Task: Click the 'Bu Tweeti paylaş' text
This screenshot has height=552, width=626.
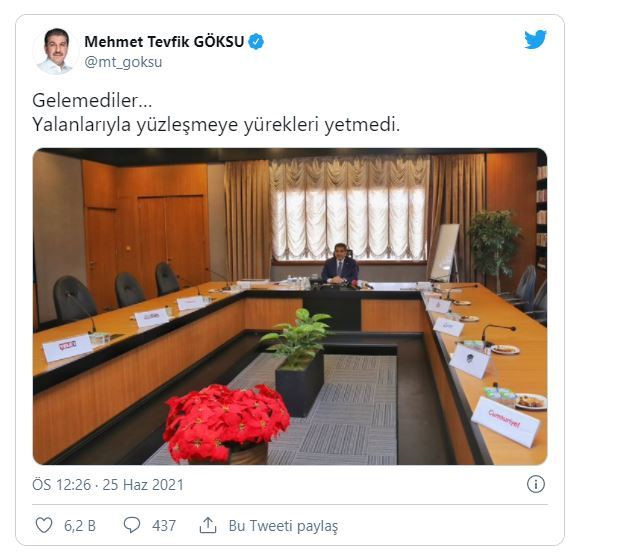Action: [283, 526]
